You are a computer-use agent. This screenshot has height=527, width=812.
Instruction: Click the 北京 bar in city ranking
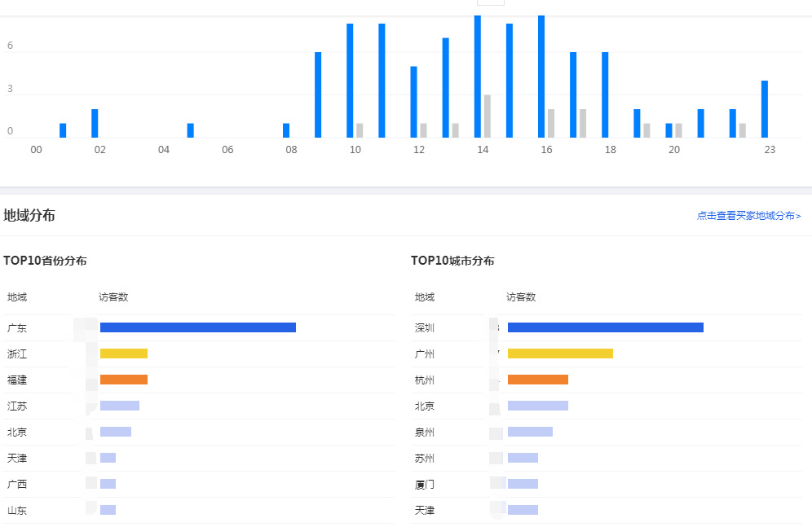coord(537,406)
